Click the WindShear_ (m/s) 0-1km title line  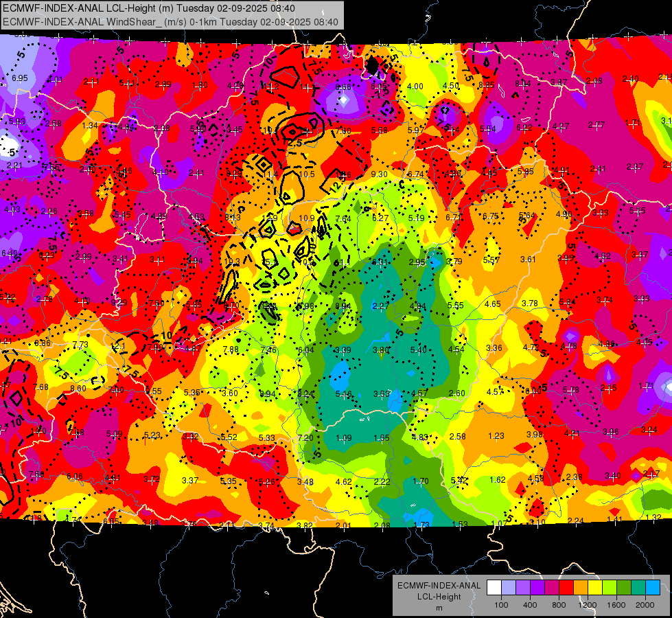click(x=170, y=22)
